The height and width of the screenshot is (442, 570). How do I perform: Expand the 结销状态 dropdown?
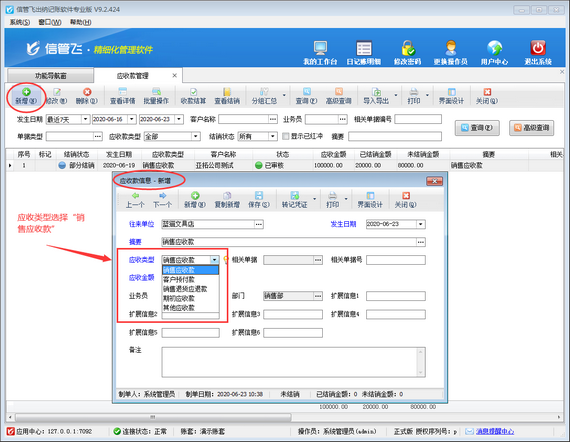click(273, 136)
